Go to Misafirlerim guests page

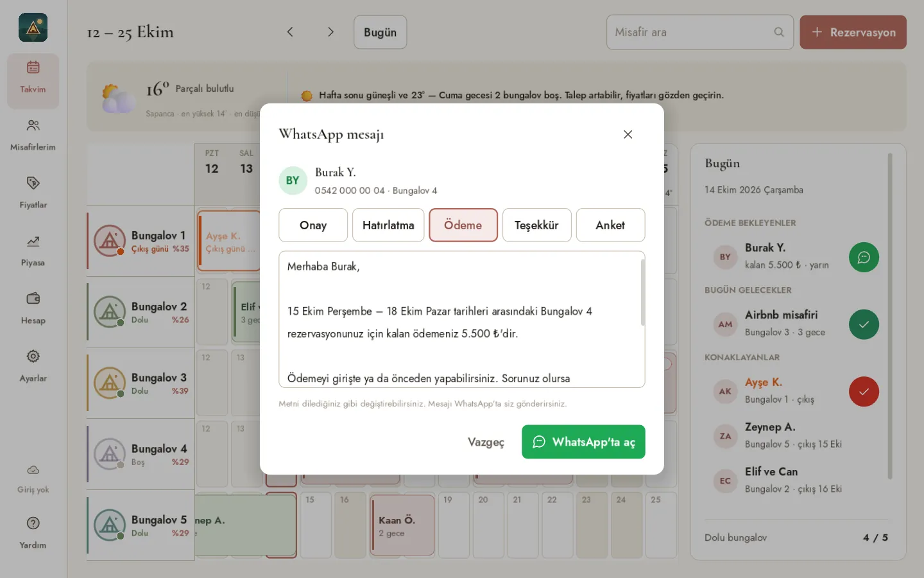(33, 135)
